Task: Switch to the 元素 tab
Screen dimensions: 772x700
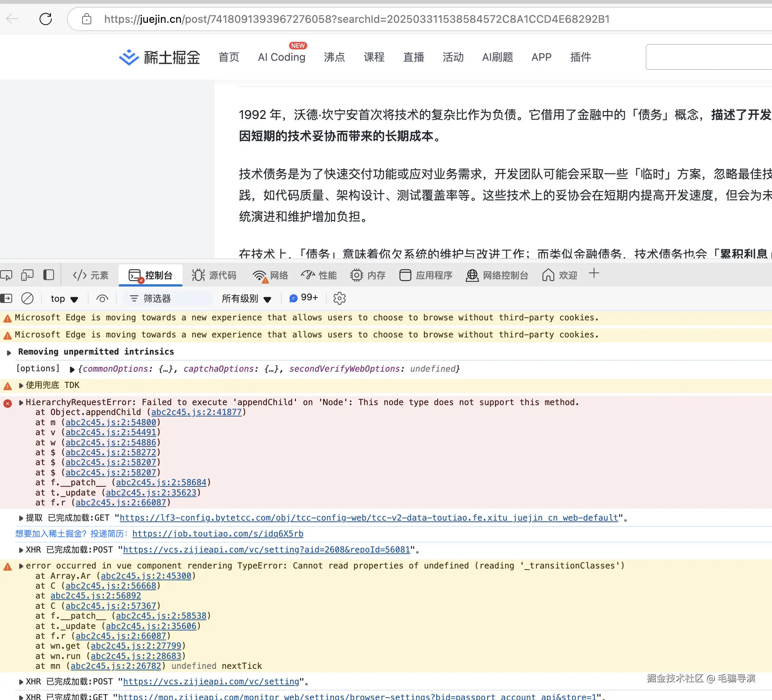Action: click(91, 276)
